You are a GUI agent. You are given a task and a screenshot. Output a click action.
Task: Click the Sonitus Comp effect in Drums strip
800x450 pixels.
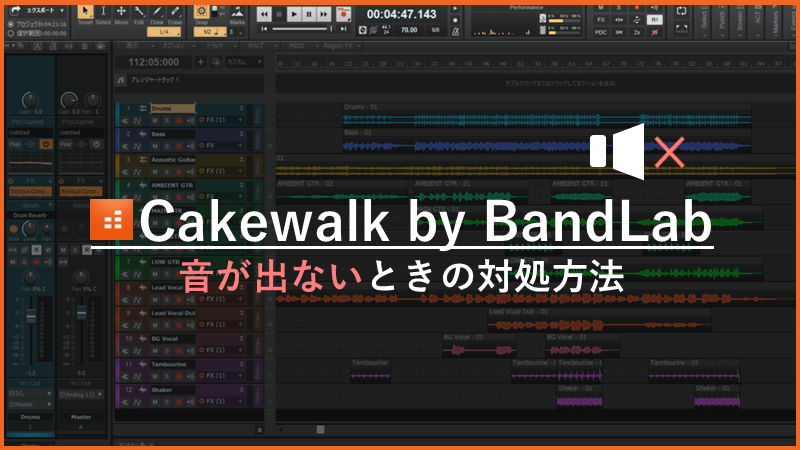30,191
